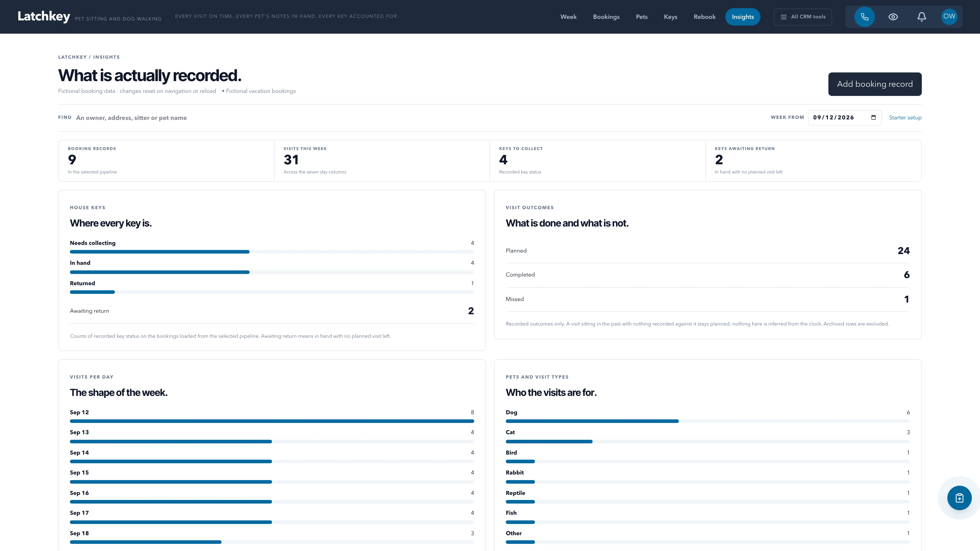Viewport: 980px width, 551px height.
Task: Open calendar picker in week date field
Action: coord(874,118)
